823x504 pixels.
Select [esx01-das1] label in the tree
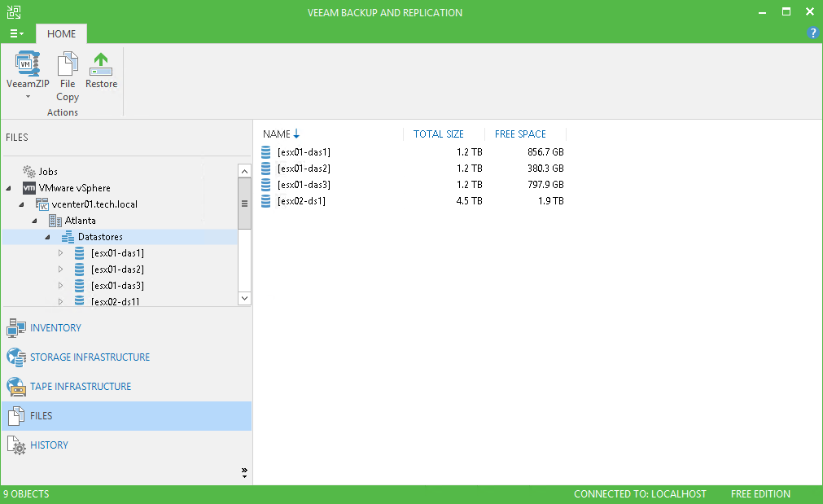pos(117,253)
